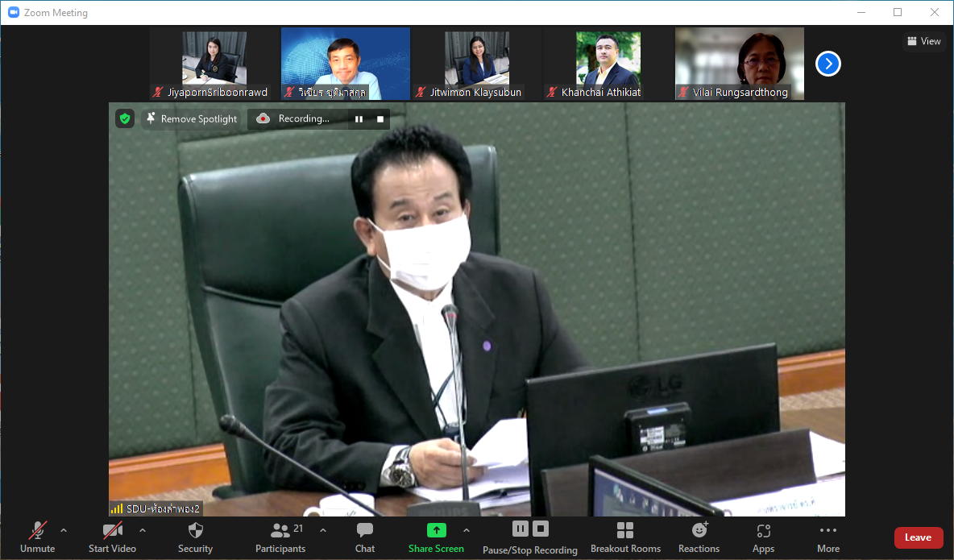Open the More options menu
Screen dimensions: 954x560
(x=827, y=537)
